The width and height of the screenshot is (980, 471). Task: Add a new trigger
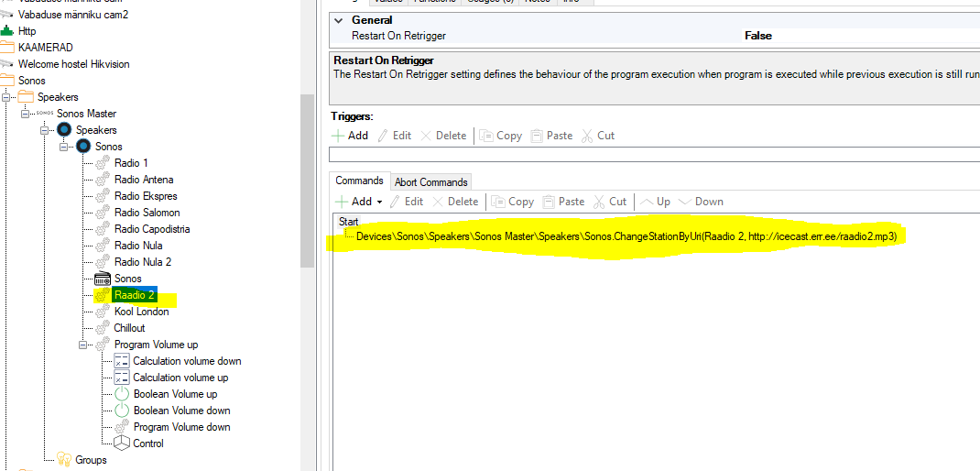(350, 136)
